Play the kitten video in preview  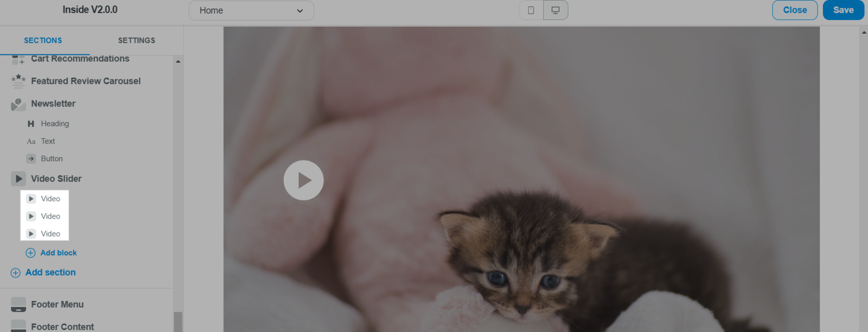point(304,180)
